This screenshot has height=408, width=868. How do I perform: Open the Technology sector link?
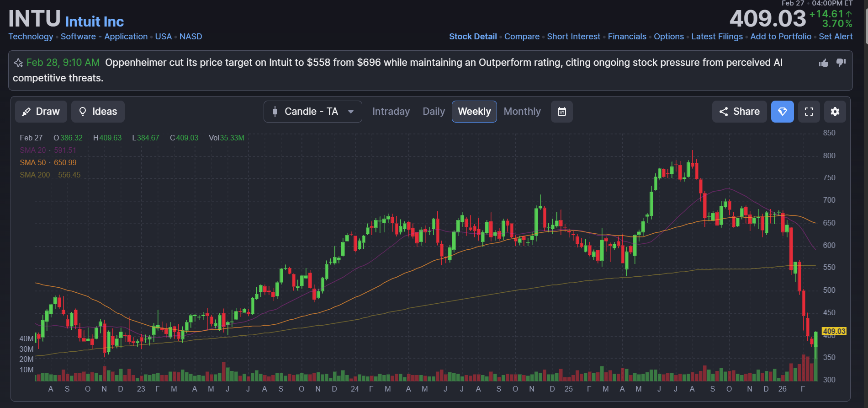click(x=31, y=37)
